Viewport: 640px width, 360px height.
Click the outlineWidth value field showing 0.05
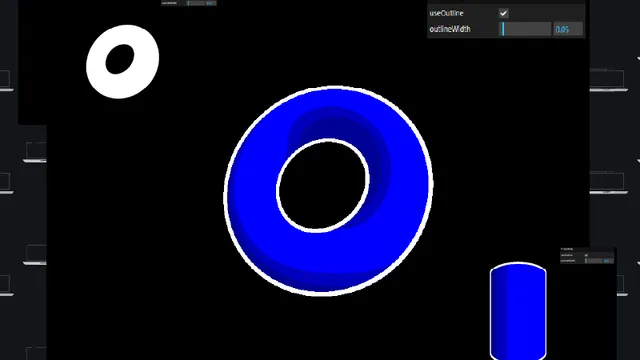tap(568, 29)
